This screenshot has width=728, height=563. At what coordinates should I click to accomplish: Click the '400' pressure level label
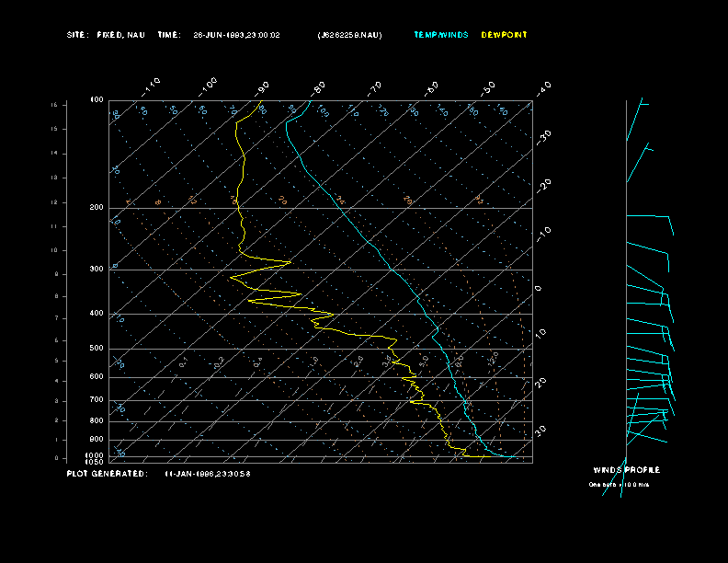click(x=97, y=314)
